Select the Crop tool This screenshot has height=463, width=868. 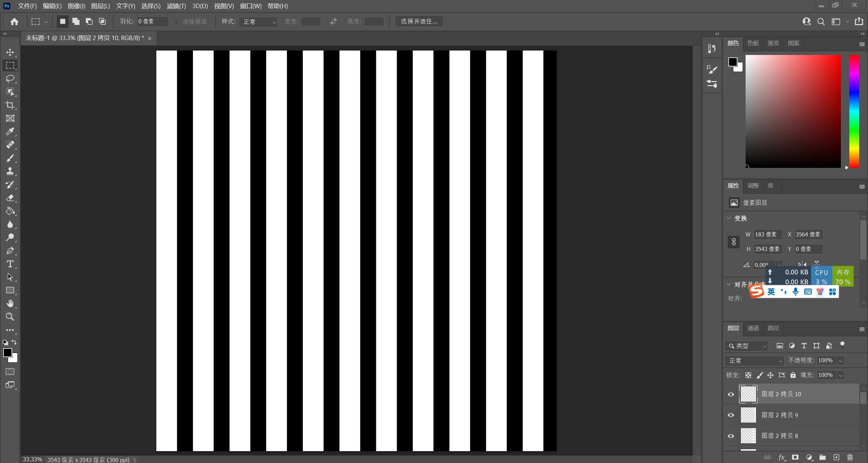pos(10,105)
